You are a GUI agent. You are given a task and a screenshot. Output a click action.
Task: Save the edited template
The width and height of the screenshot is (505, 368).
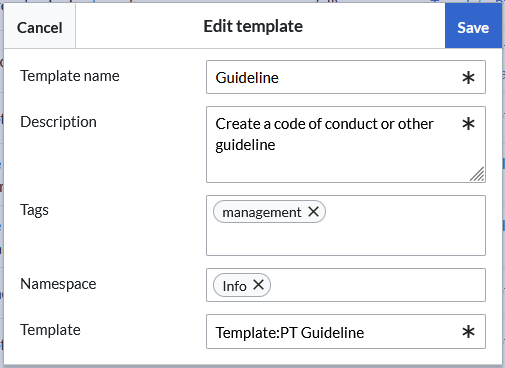tap(473, 26)
